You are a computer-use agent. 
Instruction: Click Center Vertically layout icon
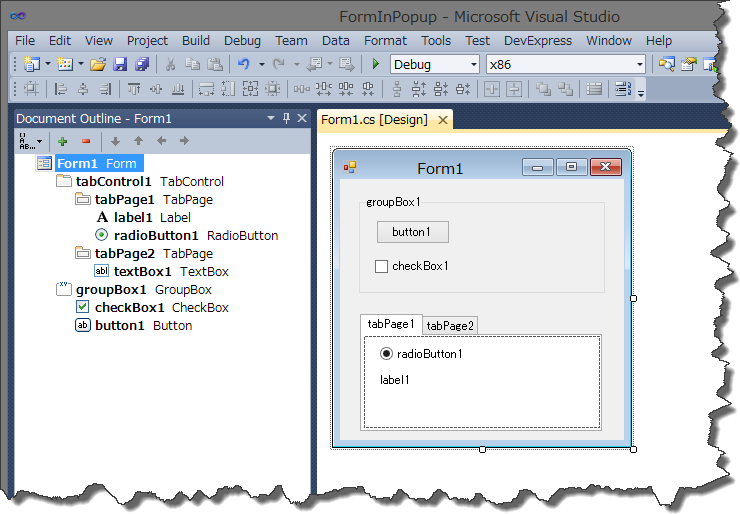pos(514,89)
